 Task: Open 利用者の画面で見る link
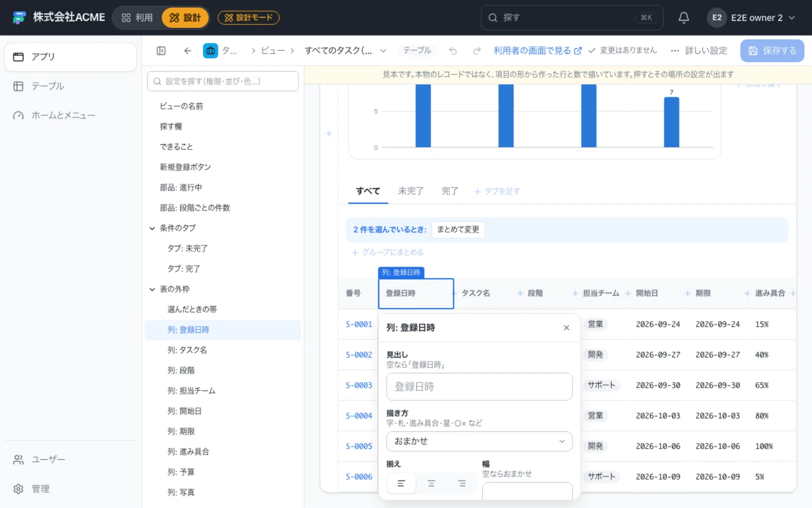pyautogui.click(x=537, y=51)
